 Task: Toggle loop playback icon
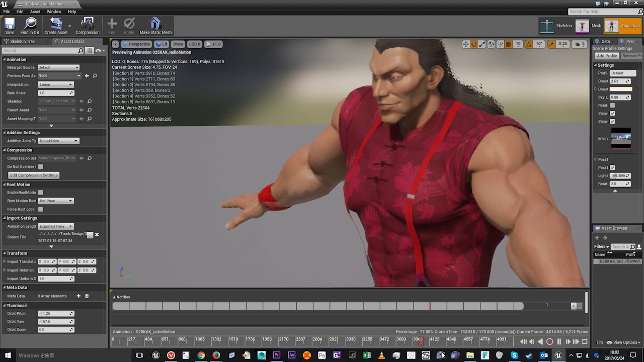coord(585,342)
